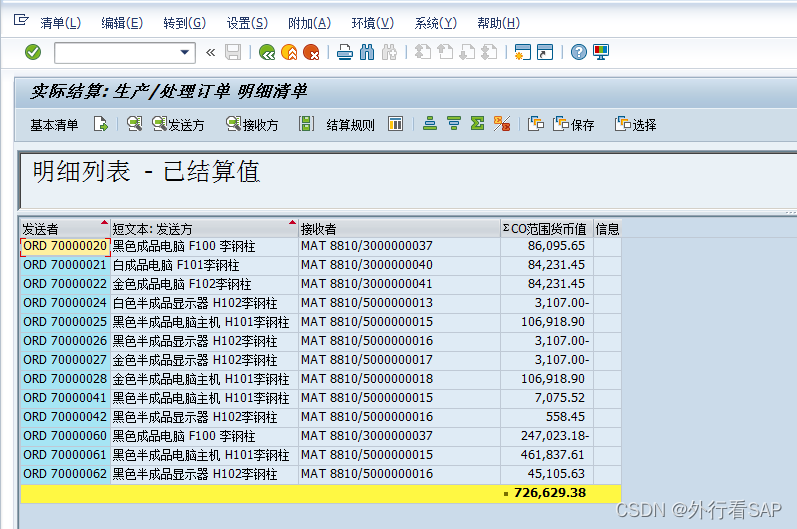This screenshot has height=529, width=797.
Task: Click the Help question mark icon
Action: tap(578, 52)
